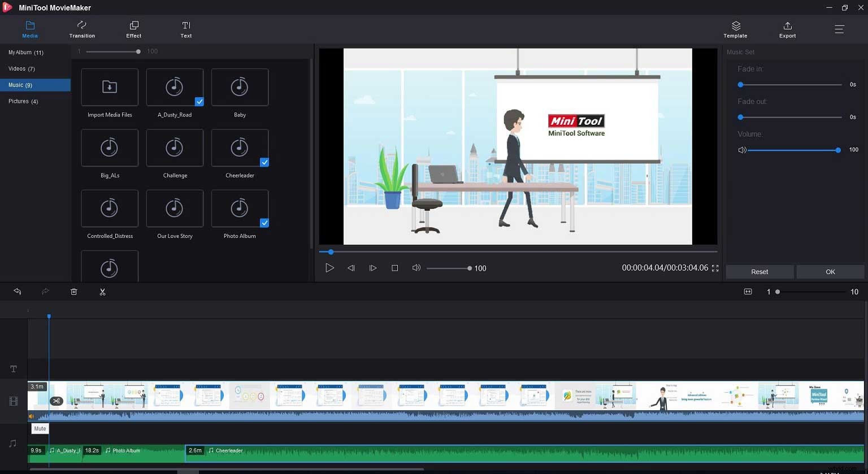Switch to the Transition tab
Screen dimensions: 868x474
81,29
